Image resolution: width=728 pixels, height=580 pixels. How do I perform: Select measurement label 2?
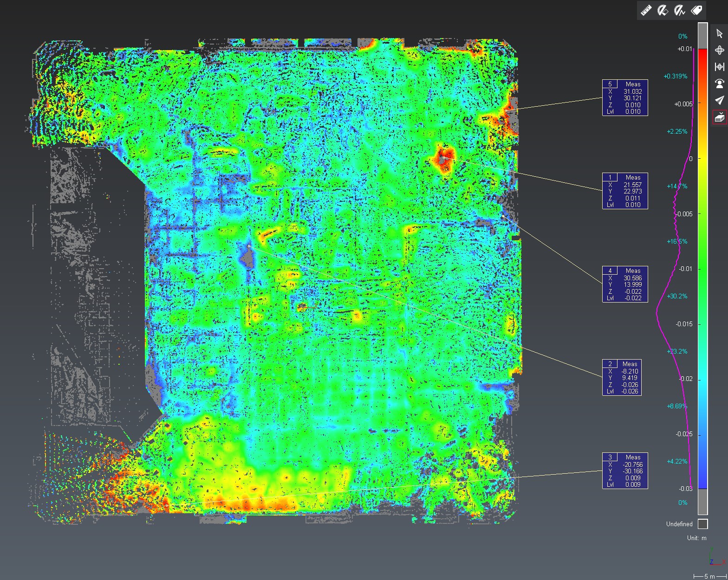622,378
